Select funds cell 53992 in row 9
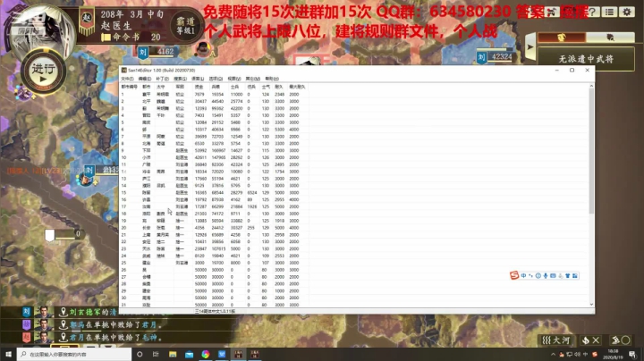The width and height of the screenshot is (644, 361). tap(200, 150)
